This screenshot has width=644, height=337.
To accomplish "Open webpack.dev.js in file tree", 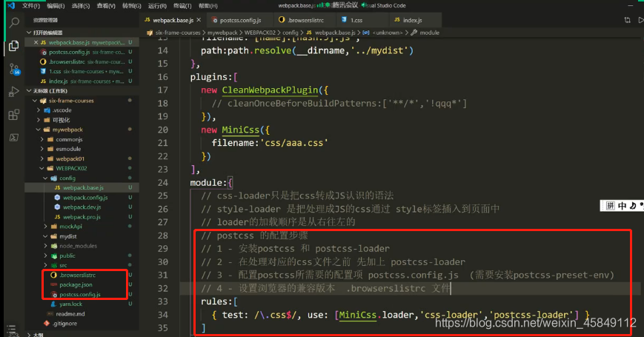I will pos(82,207).
